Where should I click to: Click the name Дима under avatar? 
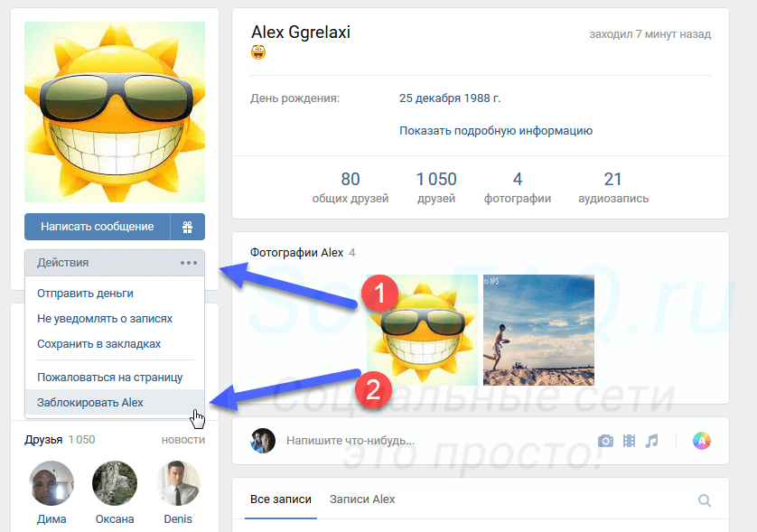click(51, 519)
